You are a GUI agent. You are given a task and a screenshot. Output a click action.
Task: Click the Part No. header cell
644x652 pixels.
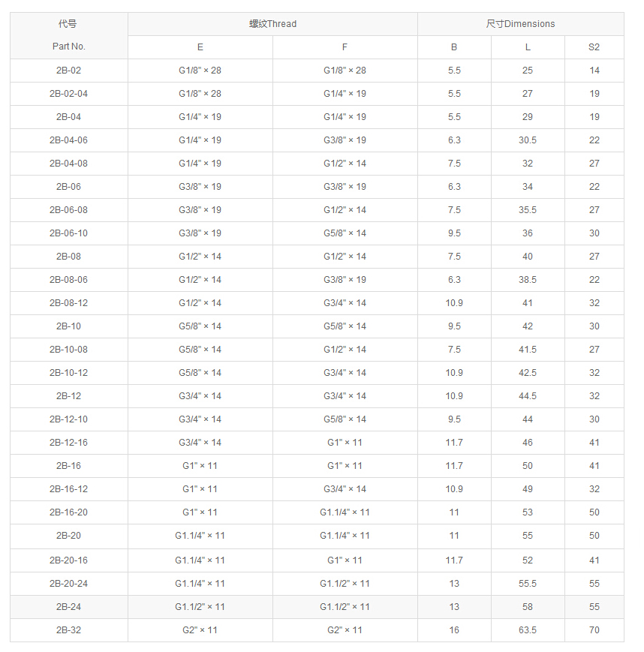coord(68,46)
